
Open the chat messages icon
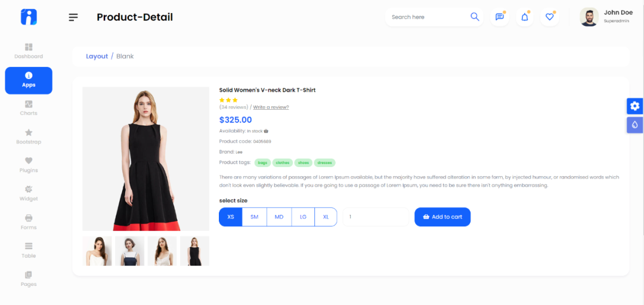pyautogui.click(x=500, y=17)
